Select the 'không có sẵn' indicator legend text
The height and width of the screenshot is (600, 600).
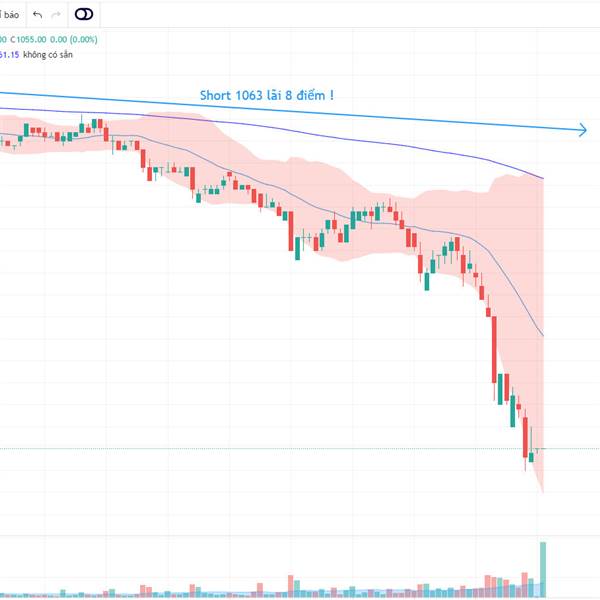click(x=48, y=55)
